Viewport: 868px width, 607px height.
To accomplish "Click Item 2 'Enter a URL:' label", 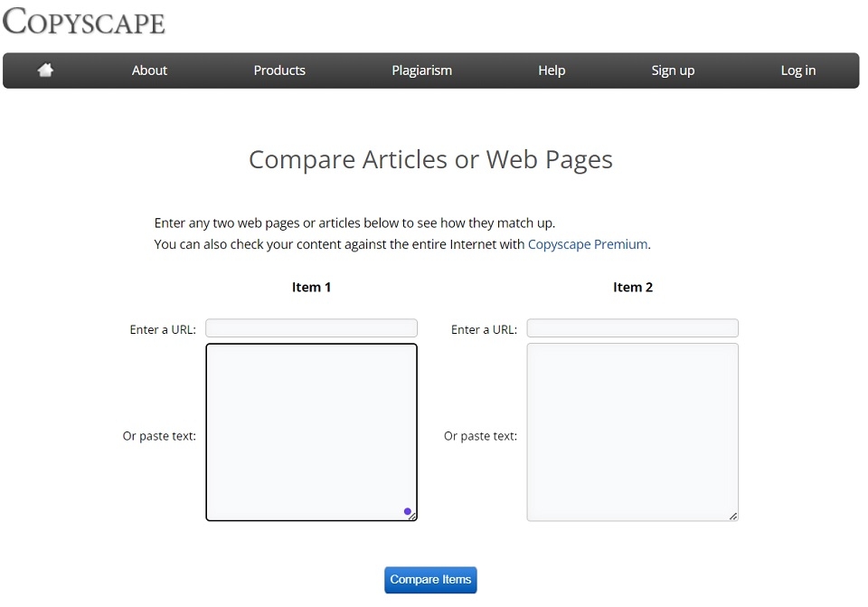I will click(x=484, y=329).
